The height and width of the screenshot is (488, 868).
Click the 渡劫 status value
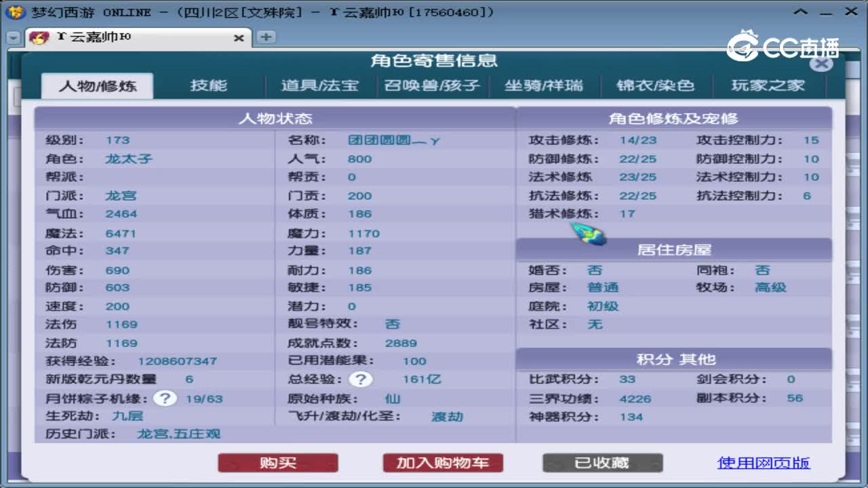coord(447,416)
